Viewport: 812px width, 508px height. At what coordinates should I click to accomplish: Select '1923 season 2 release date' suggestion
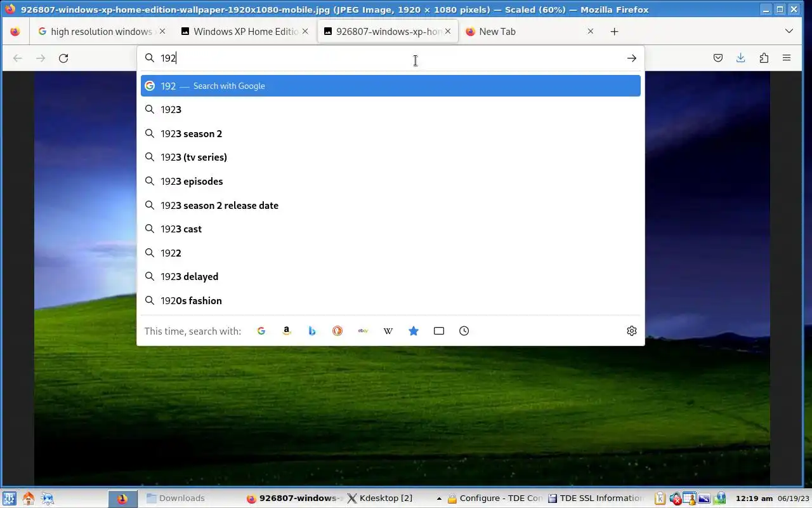[391, 205]
